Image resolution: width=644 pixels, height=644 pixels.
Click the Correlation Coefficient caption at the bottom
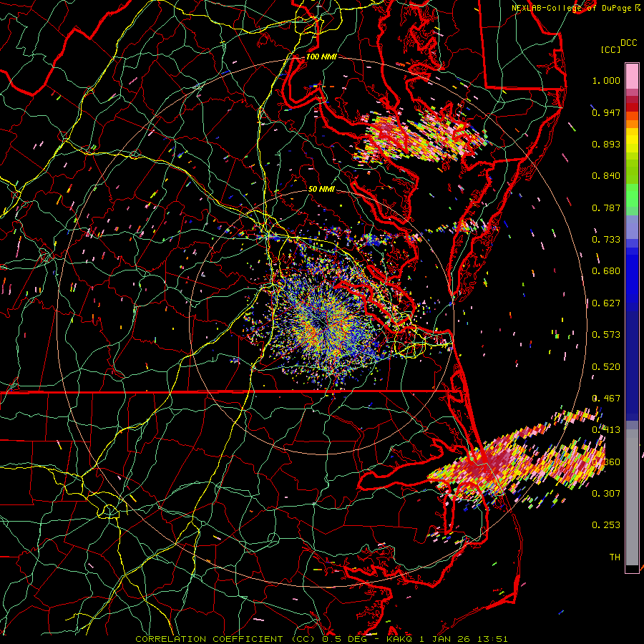pos(321,639)
